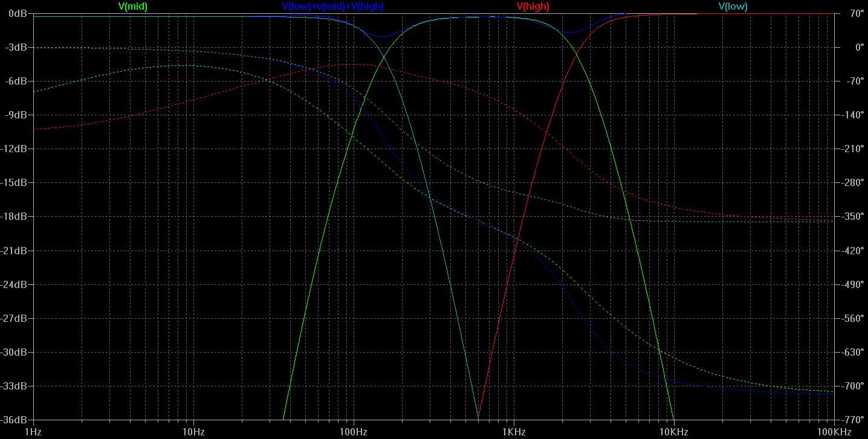Click the -33dB magnitude axis label
The height and width of the screenshot is (439, 868).
15,385
